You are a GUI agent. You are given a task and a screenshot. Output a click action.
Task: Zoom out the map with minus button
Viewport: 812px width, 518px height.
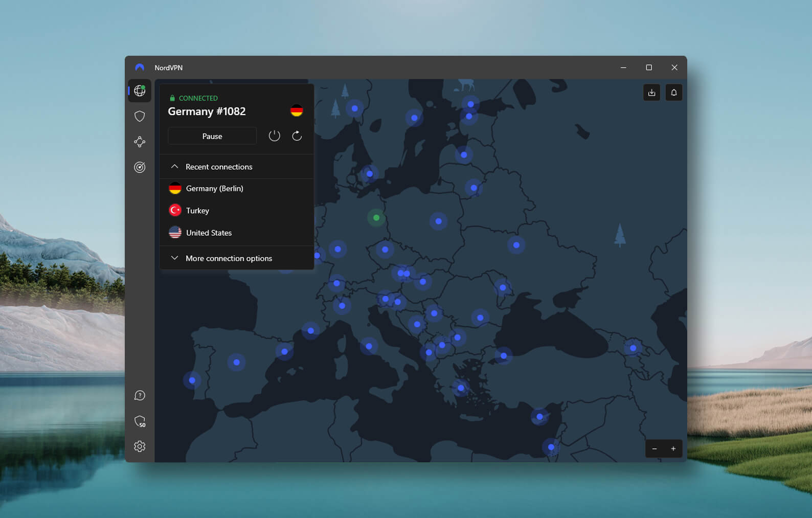(x=655, y=449)
